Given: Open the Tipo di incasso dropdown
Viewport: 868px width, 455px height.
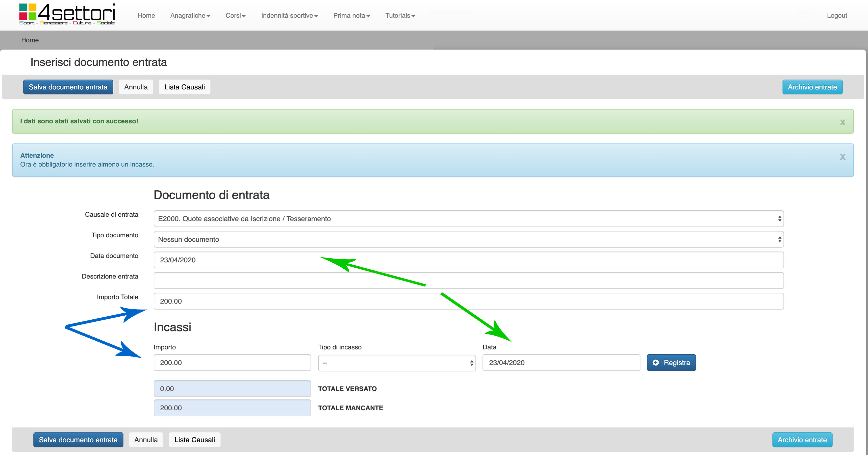Looking at the screenshot, I should pos(397,363).
